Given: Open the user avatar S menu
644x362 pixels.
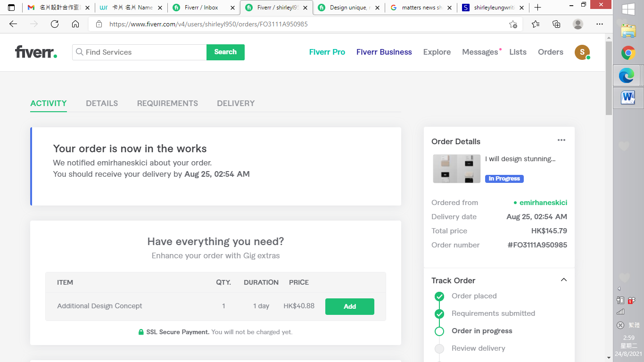Looking at the screenshot, I should coord(582,52).
